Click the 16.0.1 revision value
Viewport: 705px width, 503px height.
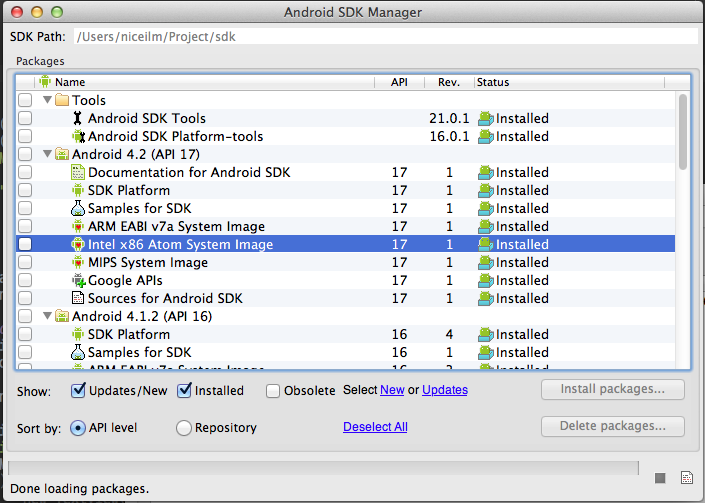click(x=449, y=136)
